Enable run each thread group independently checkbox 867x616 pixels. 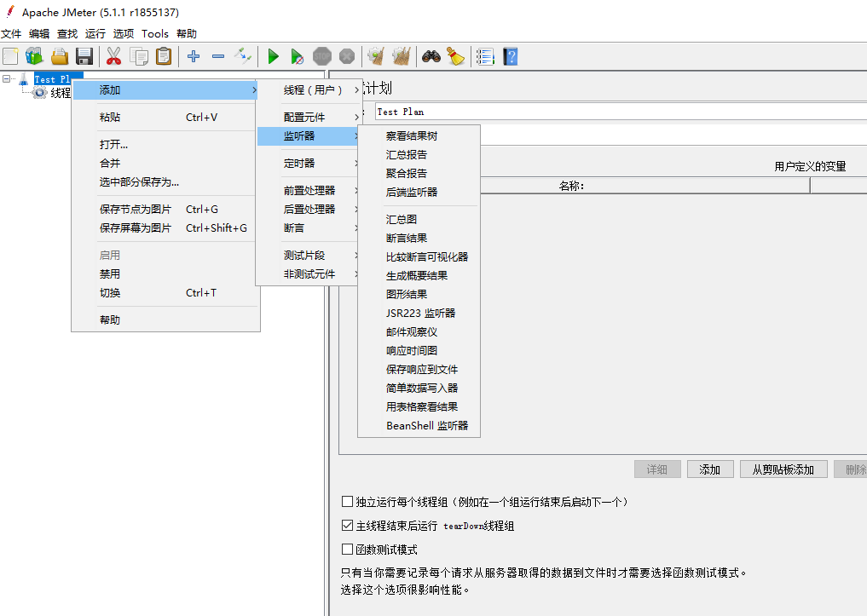point(347,502)
